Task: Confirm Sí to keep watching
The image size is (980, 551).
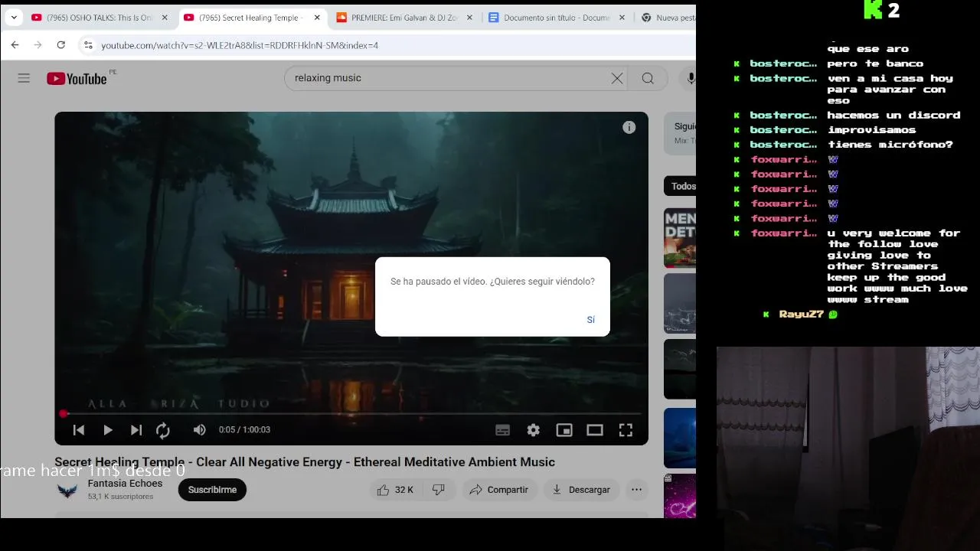Action: [x=590, y=319]
